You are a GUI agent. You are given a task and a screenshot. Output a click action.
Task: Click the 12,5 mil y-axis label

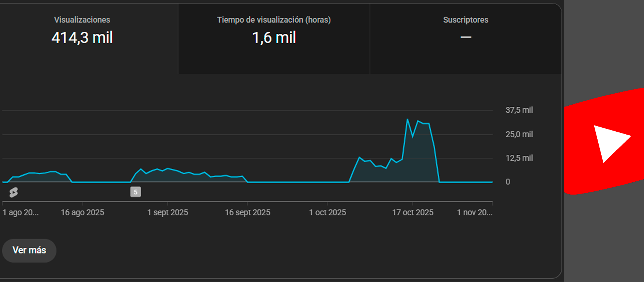519,158
